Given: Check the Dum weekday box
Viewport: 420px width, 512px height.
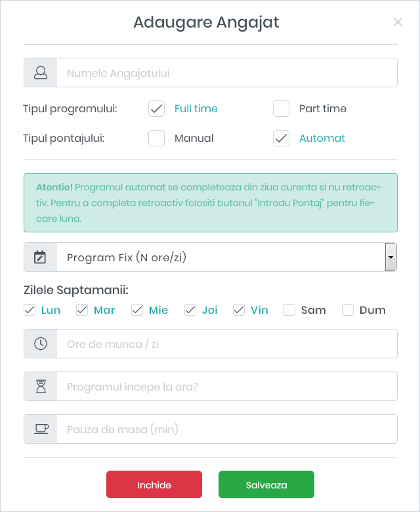Looking at the screenshot, I should click(x=348, y=310).
